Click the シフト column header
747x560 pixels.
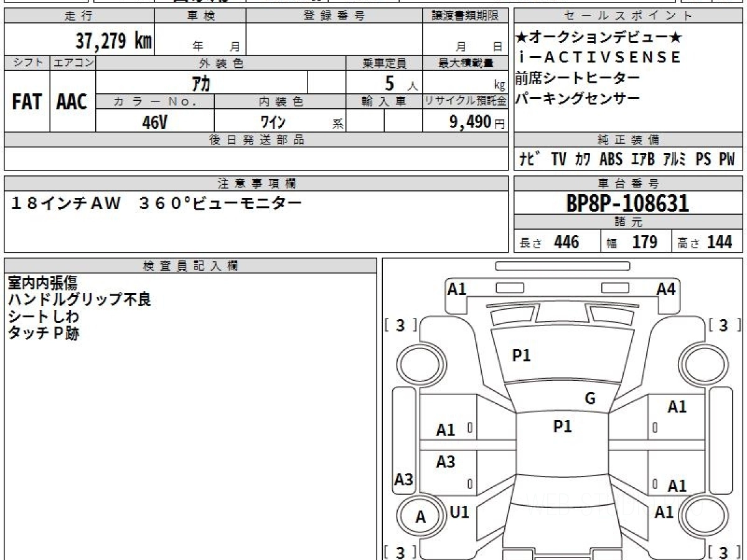point(27,63)
